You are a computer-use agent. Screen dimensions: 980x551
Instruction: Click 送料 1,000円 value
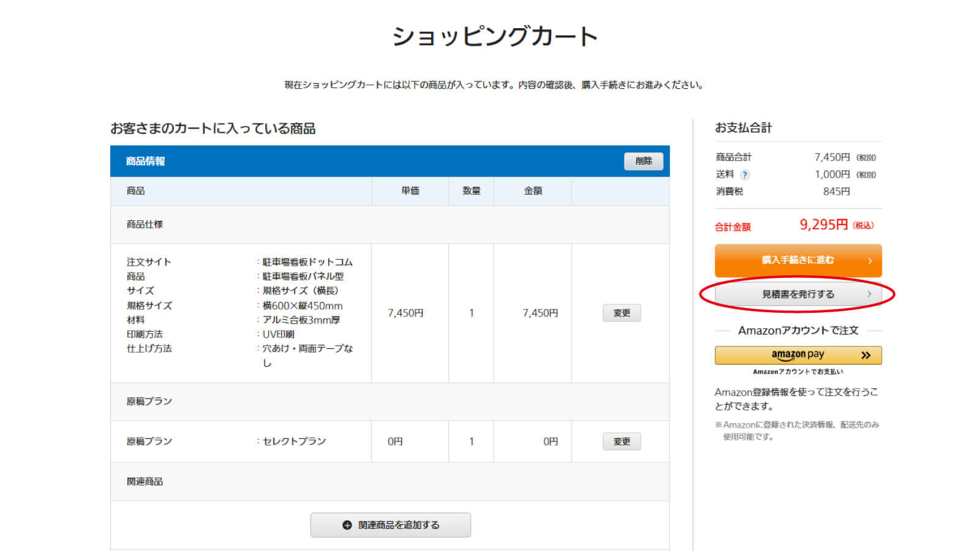tap(832, 174)
